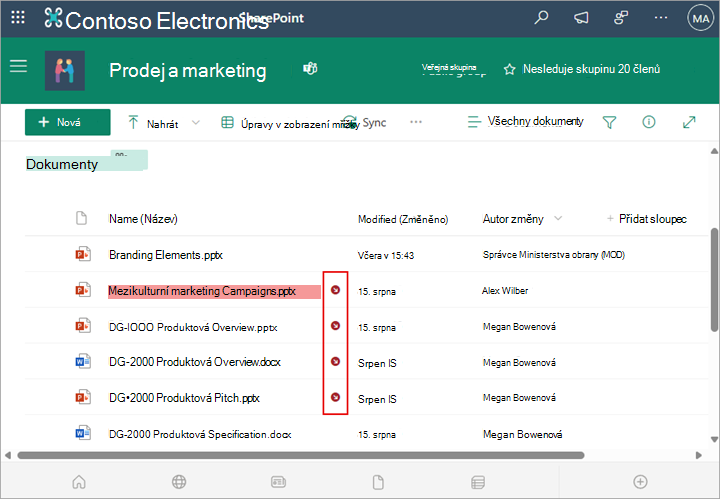Image resolution: width=720 pixels, height=499 pixels.
Task: Click the PowerPoint icon for Mezikulturní marketing
Action: tap(83, 290)
